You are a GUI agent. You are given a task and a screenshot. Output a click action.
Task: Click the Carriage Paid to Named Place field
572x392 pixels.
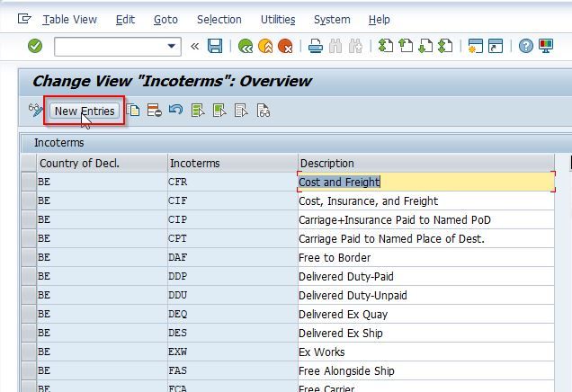(426, 239)
